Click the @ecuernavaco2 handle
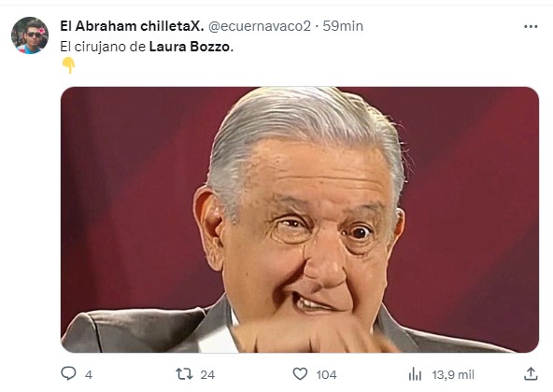Viewport: 553px width, 392px height. tap(260, 26)
